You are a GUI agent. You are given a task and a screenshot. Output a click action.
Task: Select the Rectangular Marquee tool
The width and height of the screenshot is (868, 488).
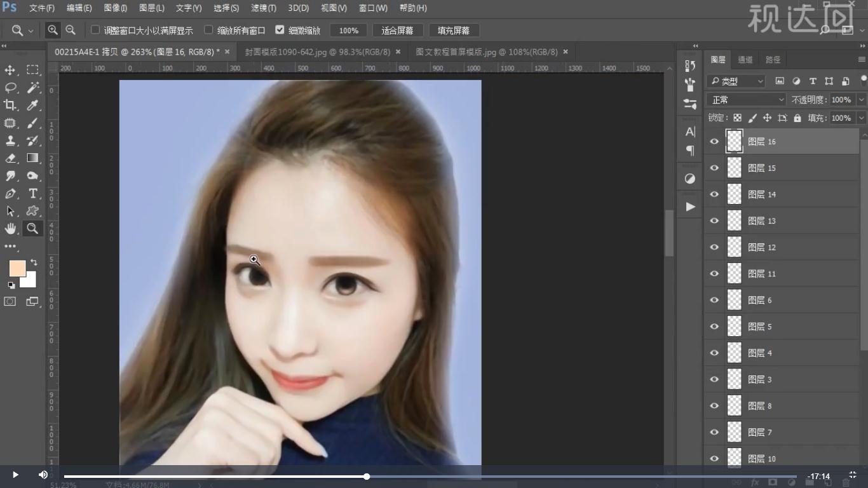coord(32,70)
